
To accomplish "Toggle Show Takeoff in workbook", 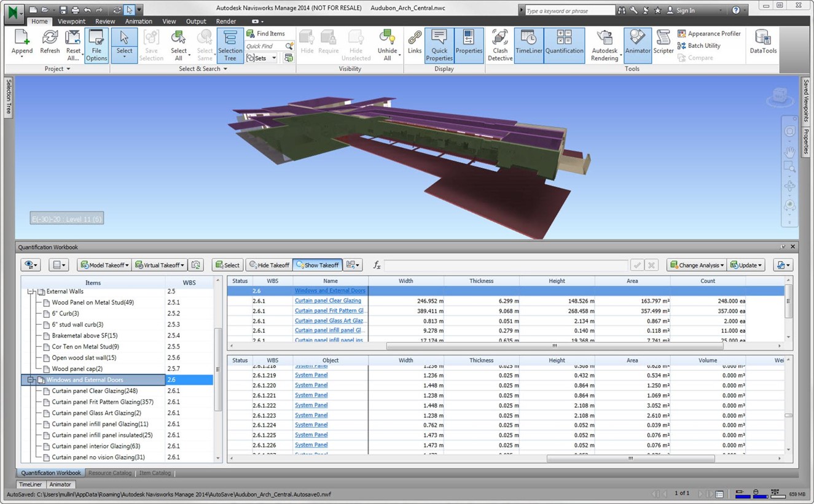I will point(316,265).
